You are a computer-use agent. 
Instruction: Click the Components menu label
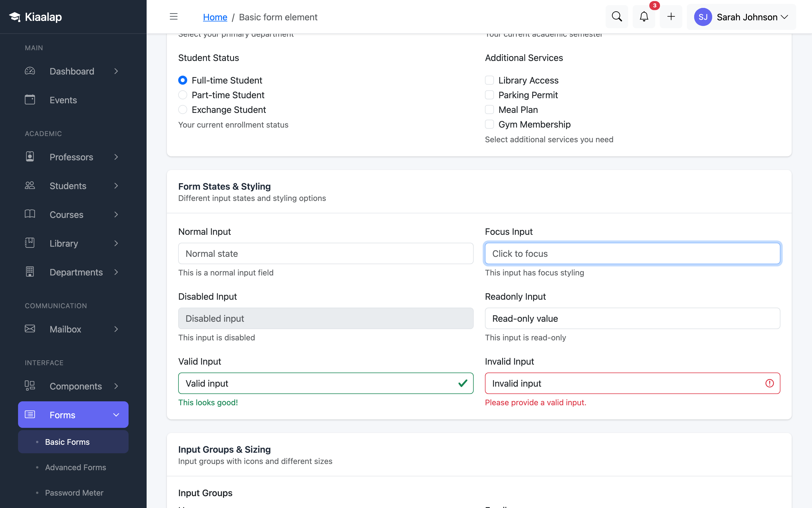coord(76,386)
